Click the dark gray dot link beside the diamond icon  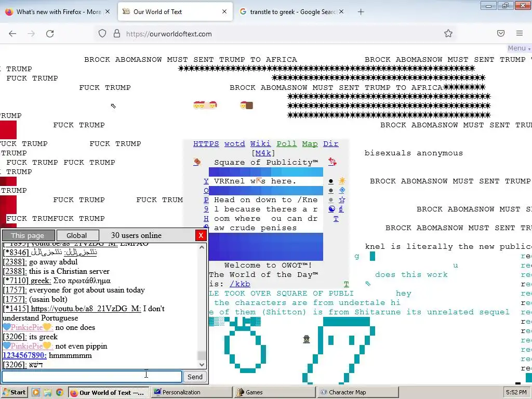point(331,191)
